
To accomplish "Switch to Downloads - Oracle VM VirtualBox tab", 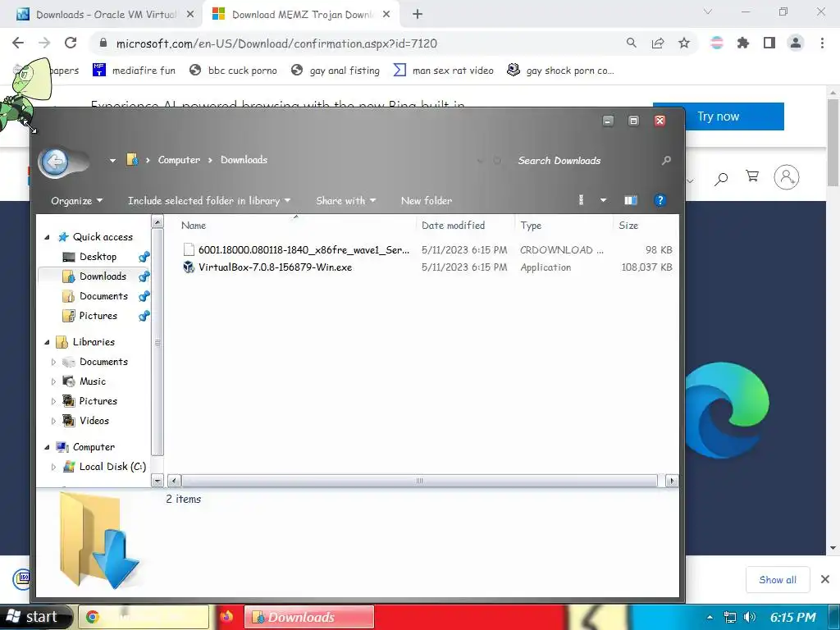I will 106,15.
